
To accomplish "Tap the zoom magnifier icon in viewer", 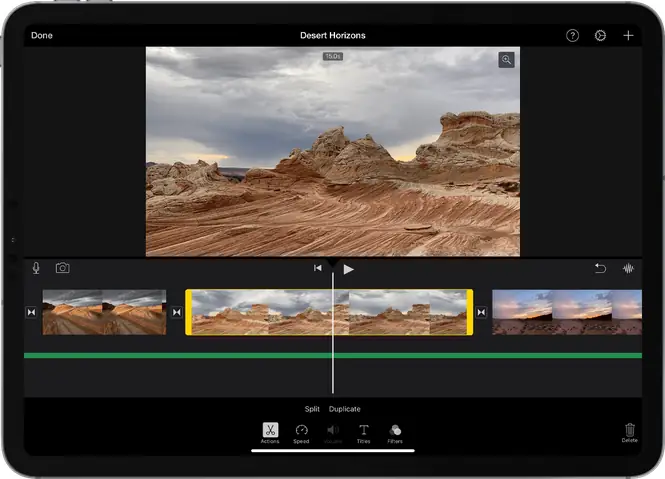I will tap(506, 60).
